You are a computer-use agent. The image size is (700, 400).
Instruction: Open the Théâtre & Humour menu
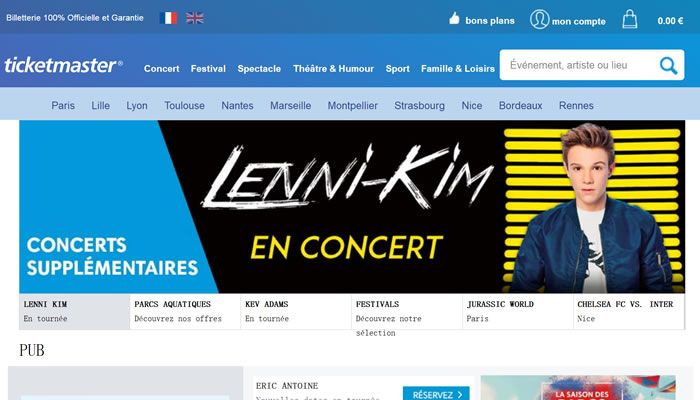click(x=333, y=69)
